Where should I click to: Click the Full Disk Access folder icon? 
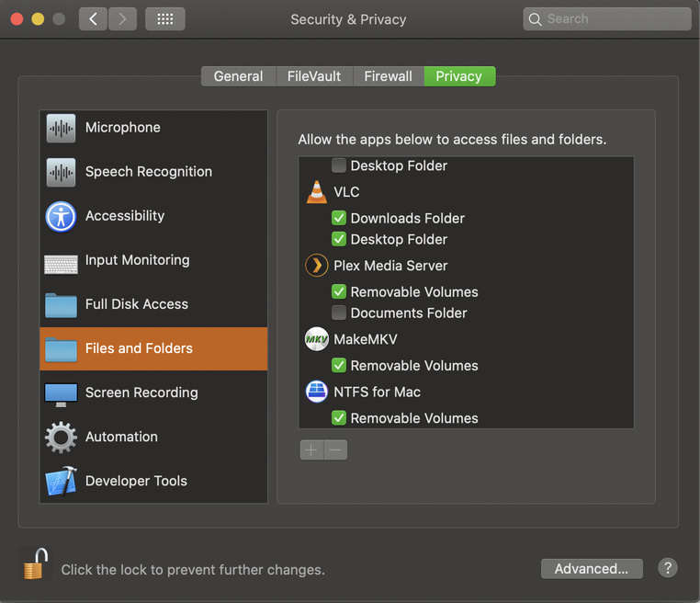(x=61, y=305)
